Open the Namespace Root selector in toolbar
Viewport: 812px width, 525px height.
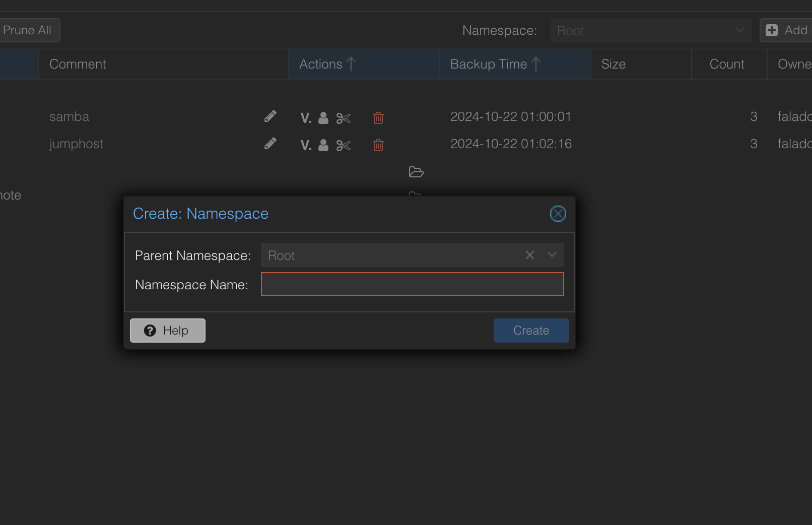coord(650,30)
